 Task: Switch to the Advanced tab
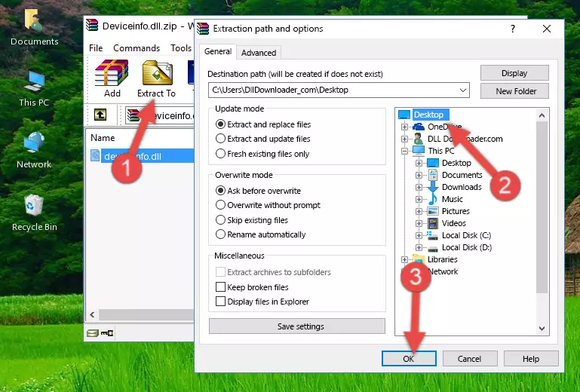click(259, 53)
